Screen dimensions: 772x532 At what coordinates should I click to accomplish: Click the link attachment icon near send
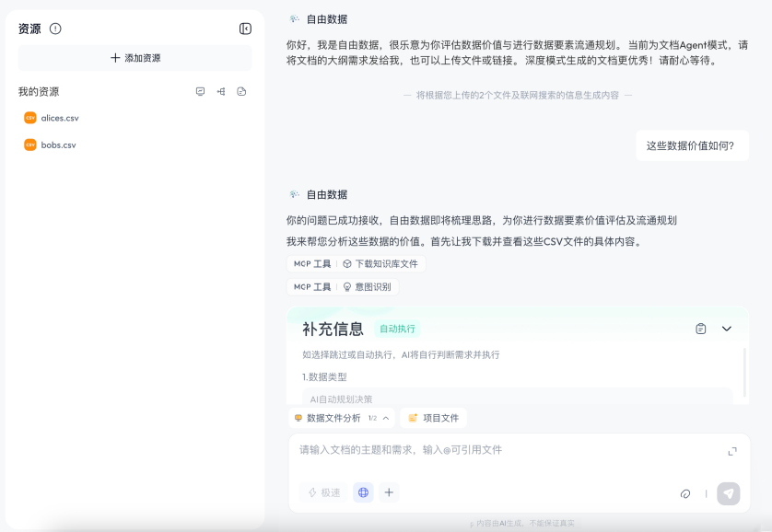pyautogui.click(x=685, y=493)
